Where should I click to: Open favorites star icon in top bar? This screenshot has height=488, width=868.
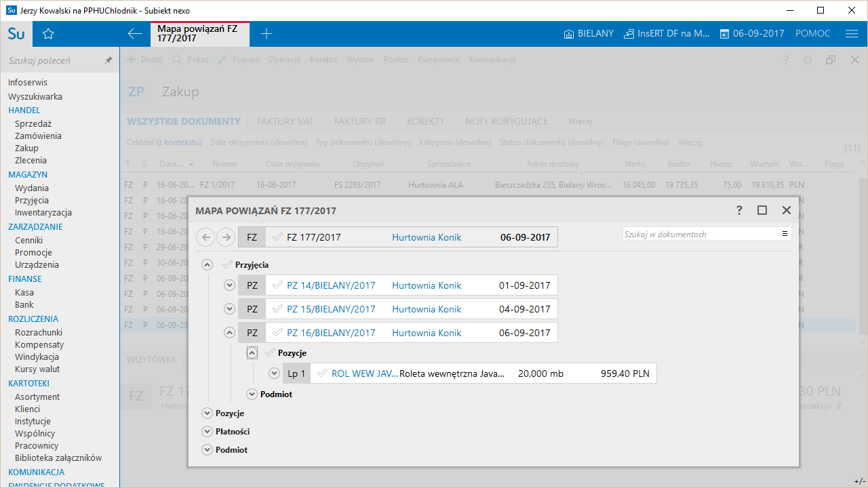pos(48,34)
